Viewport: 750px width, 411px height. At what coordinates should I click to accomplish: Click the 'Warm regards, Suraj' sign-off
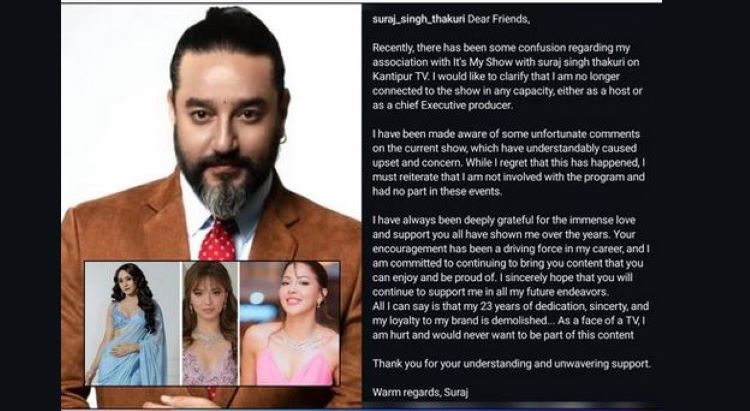tap(420, 392)
